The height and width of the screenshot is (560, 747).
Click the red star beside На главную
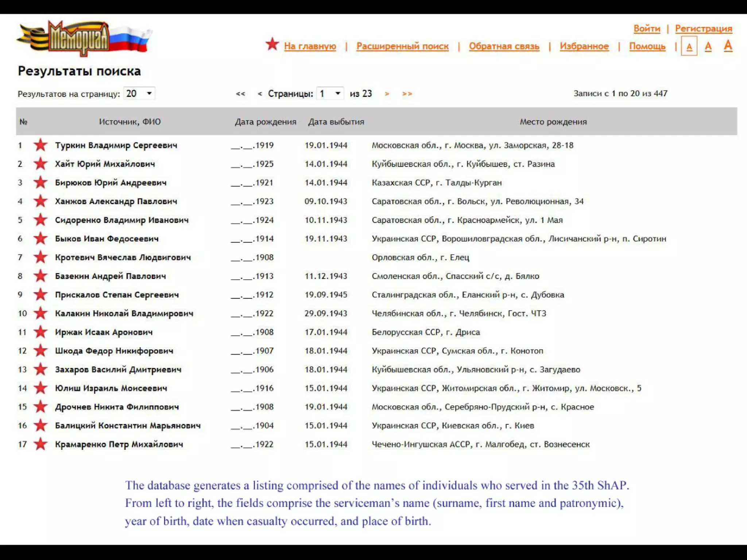tap(272, 44)
